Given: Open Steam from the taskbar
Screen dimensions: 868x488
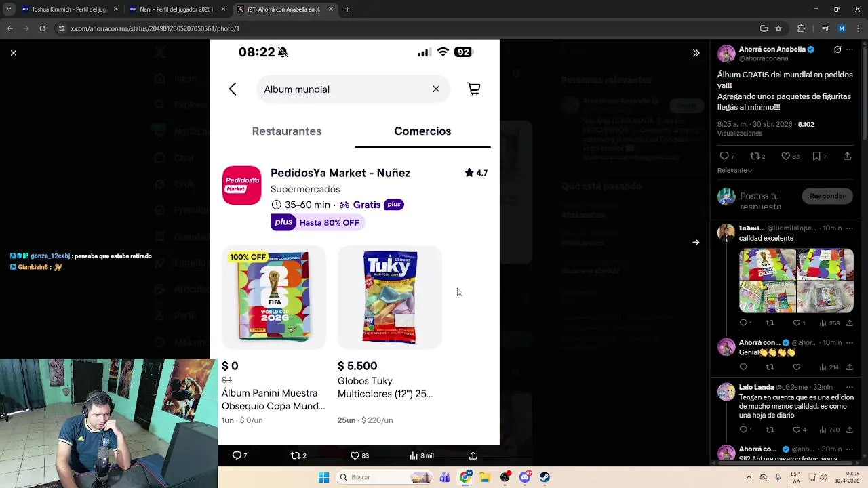Looking at the screenshot, I should tap(545, 477).
